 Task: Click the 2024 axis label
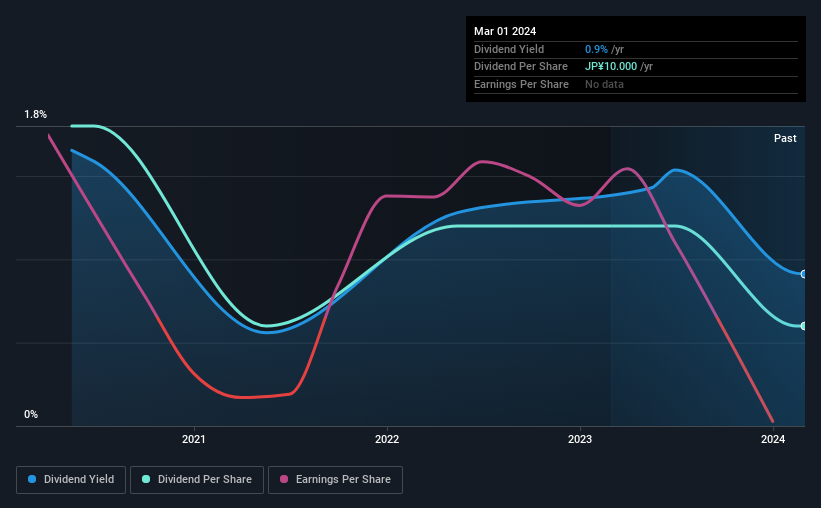click(773, 439)
